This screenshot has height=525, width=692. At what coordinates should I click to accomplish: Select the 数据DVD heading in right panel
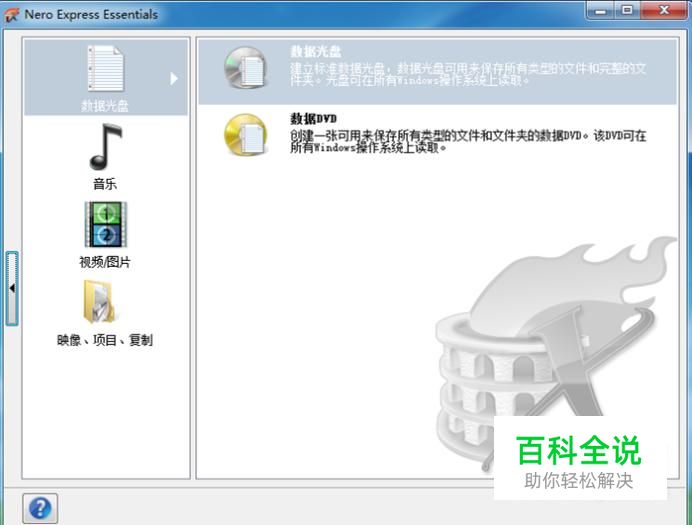click(x=313, y=118)
